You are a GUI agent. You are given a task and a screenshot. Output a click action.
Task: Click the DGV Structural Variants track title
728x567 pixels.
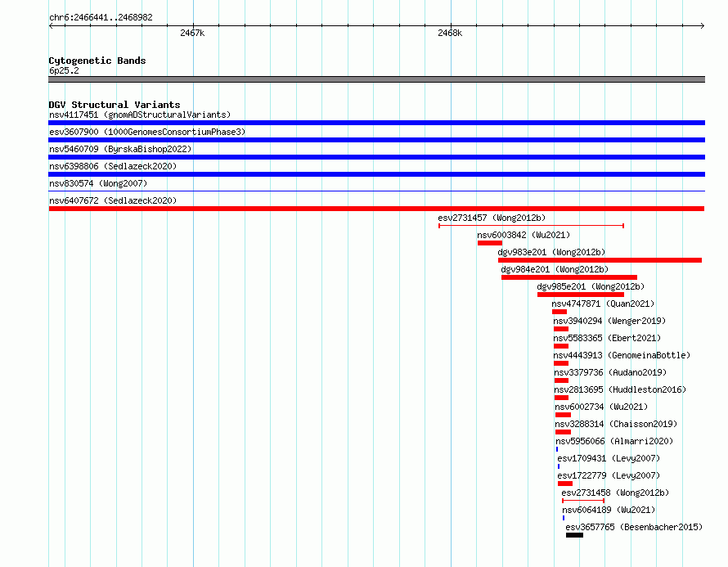click(x=115, y=105)
